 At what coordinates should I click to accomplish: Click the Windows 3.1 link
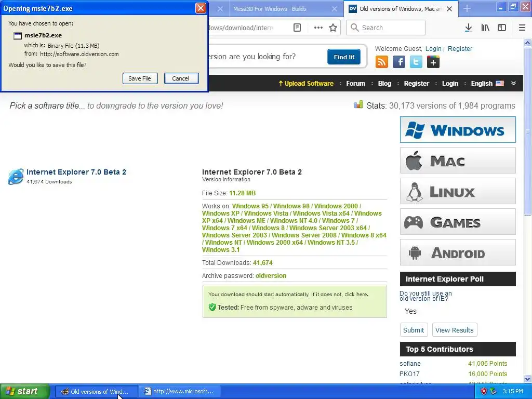point(221,250)
